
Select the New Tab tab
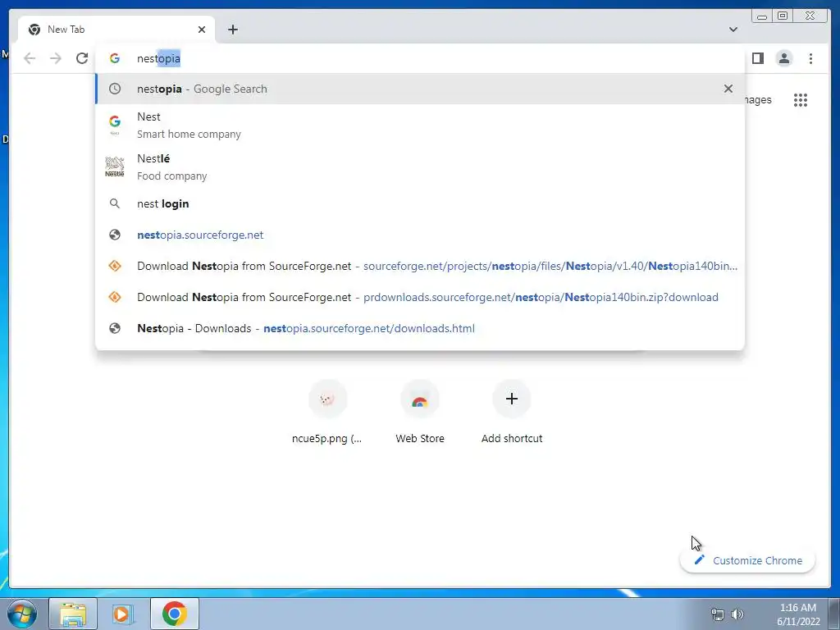(x=116, y=30)
